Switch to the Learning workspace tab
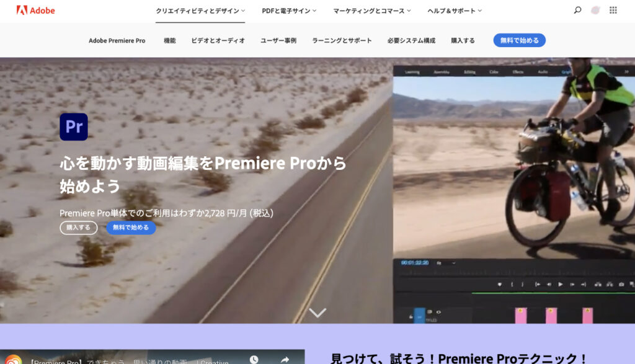Image resolution: width=635 pixels, height=364 pixels. click(x=412, y=72)
